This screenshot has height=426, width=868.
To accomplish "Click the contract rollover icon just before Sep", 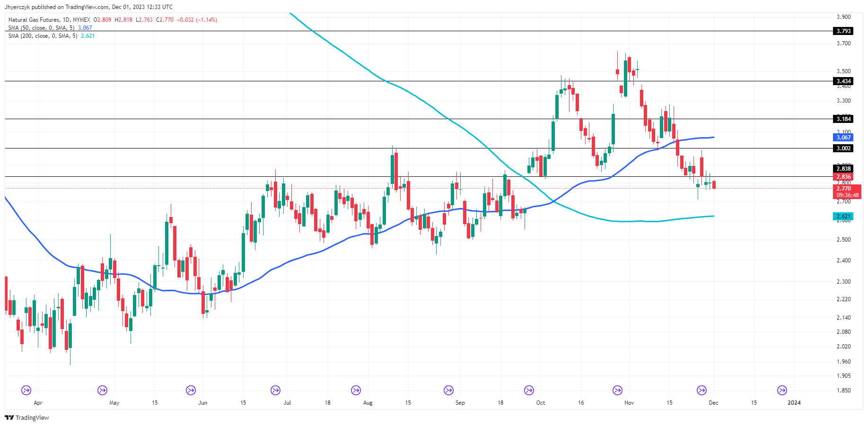I will tap(448, 391).
